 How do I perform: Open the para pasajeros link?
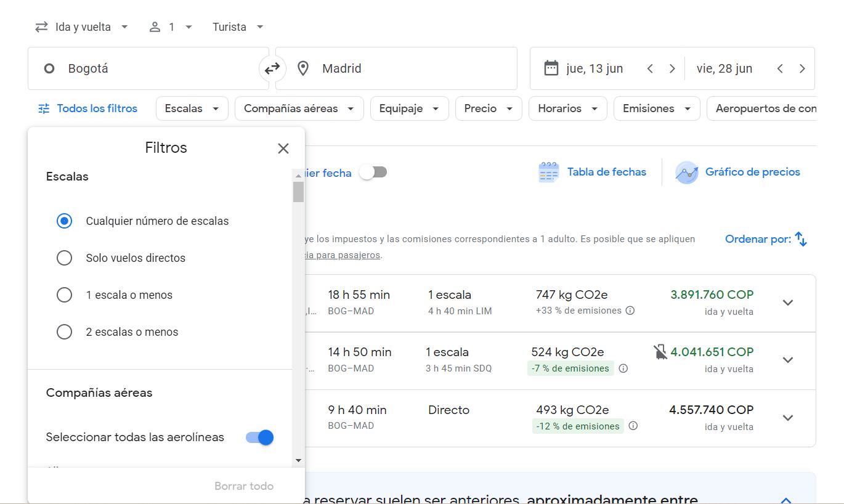click(x=342, y=255)
